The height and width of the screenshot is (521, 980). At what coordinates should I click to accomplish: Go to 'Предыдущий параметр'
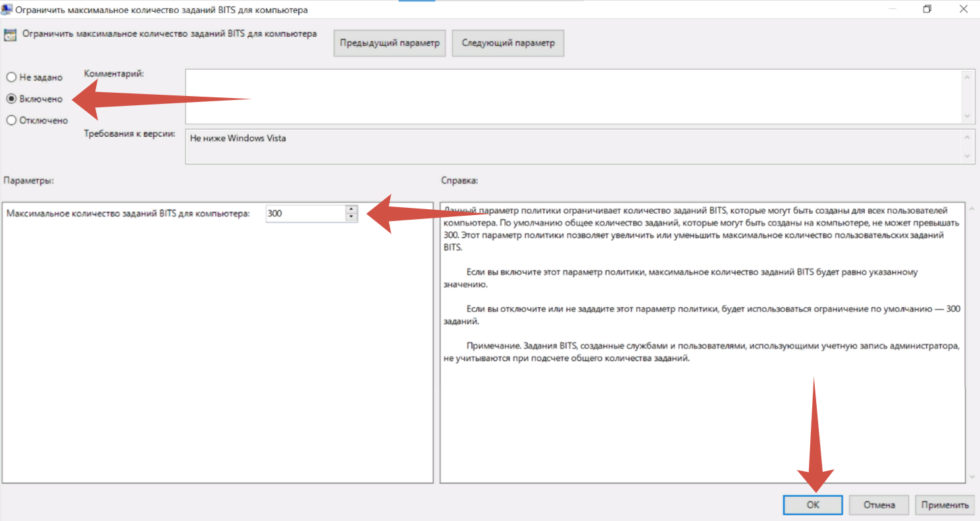(x=389, y=43)
